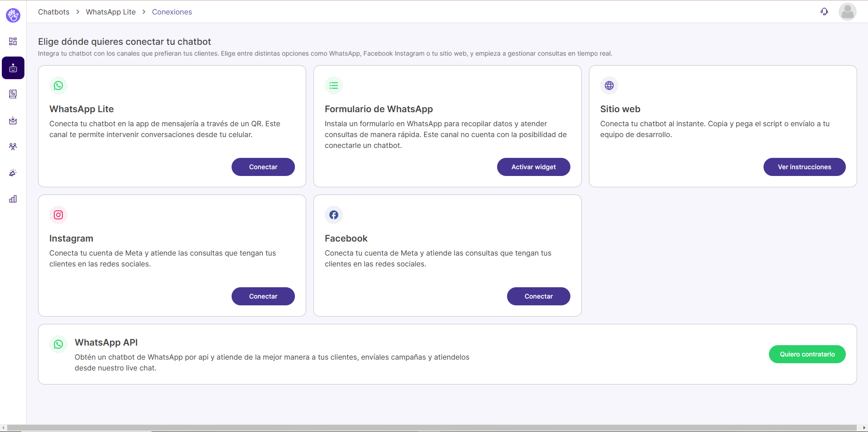
Task: Click the Sitio web globe icon
Action: click(609, 85)
